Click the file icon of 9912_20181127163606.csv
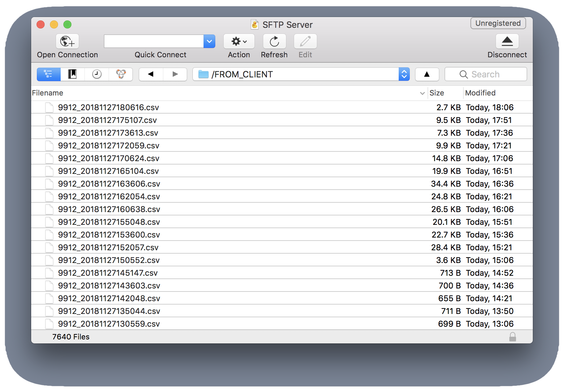The height and width of the screenshot is (392, 567). point(49,184)
